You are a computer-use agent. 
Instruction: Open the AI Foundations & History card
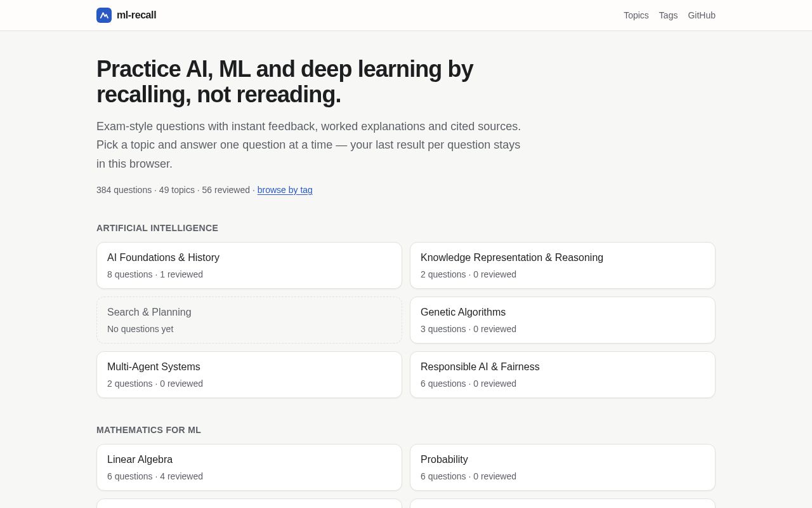pos(249,265)
